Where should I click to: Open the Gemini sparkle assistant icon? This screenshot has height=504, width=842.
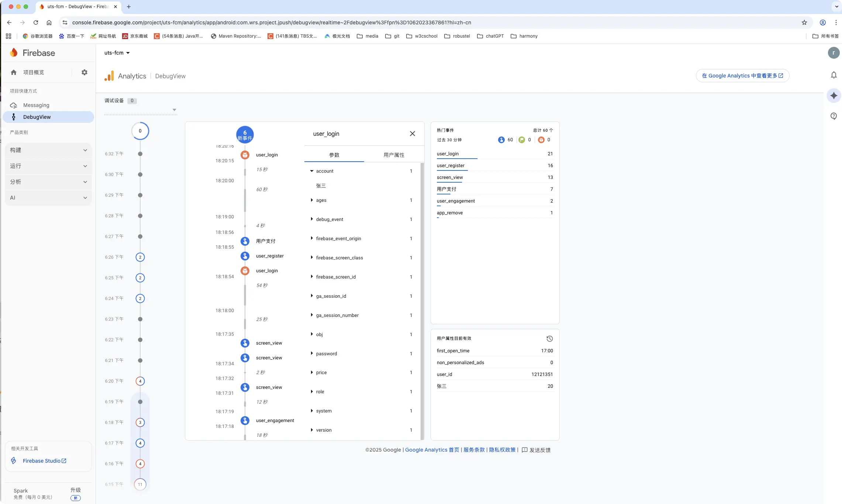834,96
